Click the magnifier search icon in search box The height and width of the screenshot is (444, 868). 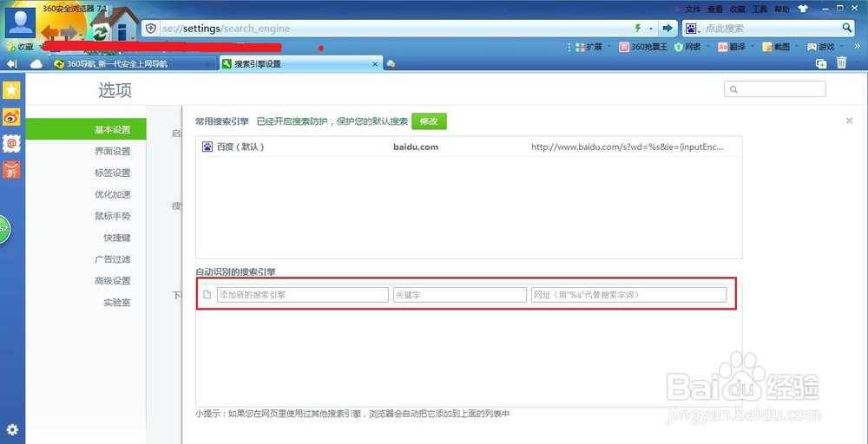point(847,28)
